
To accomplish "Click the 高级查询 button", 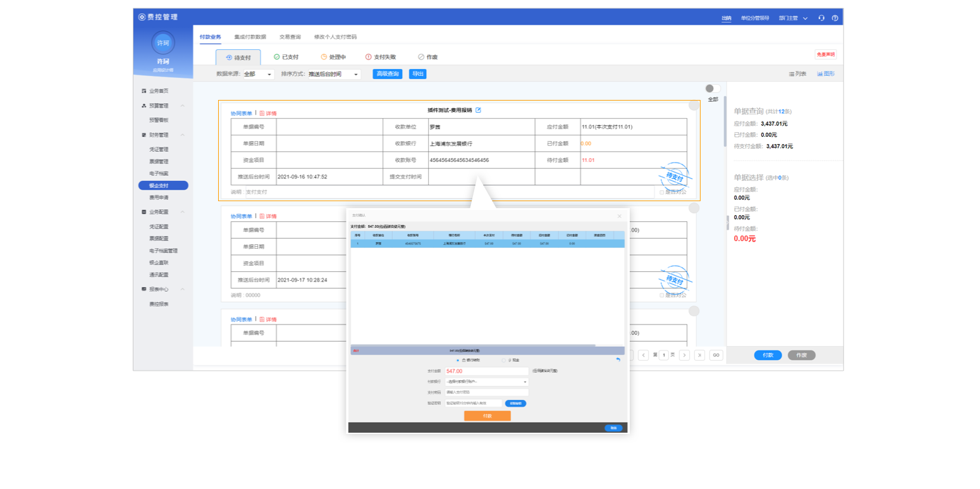I will 387,74.
